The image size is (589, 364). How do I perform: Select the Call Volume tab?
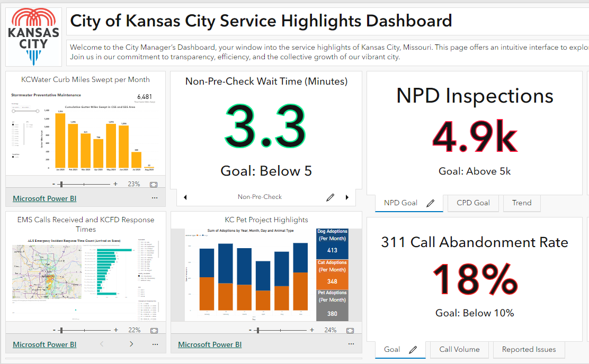pos(459,349)
